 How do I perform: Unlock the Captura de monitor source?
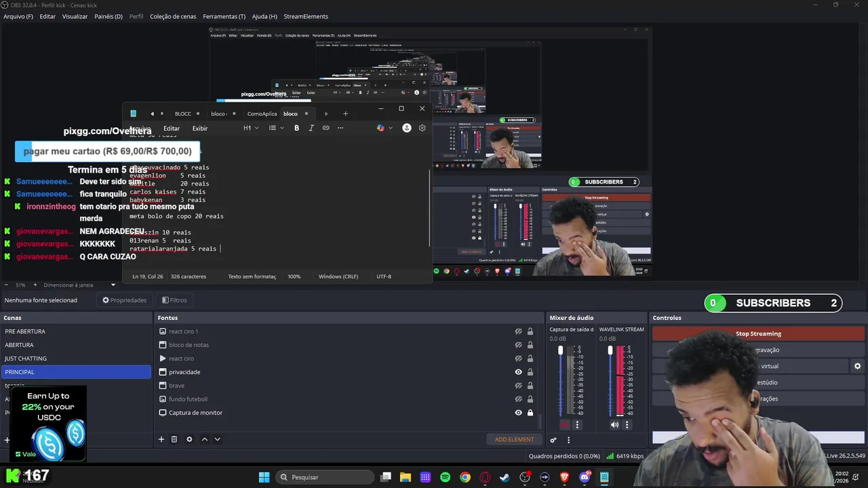point(530,413)
